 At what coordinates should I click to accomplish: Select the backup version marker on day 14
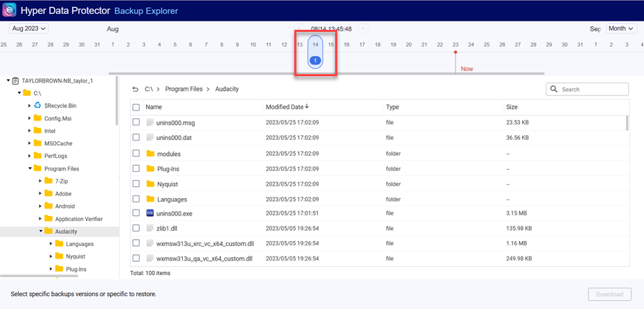click(315, 60)
